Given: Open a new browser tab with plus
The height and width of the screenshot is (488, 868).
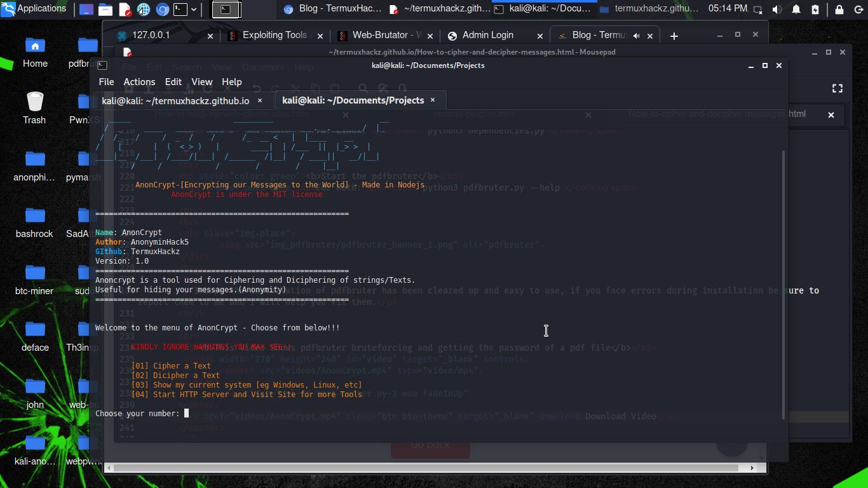Looking at the screenshot, I should click(x=674, y=36).
